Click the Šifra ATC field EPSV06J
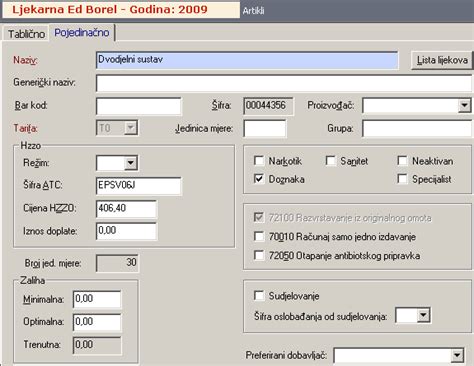Image resolution: width=474 pixels, height=366 pixels. click(139, 186)
